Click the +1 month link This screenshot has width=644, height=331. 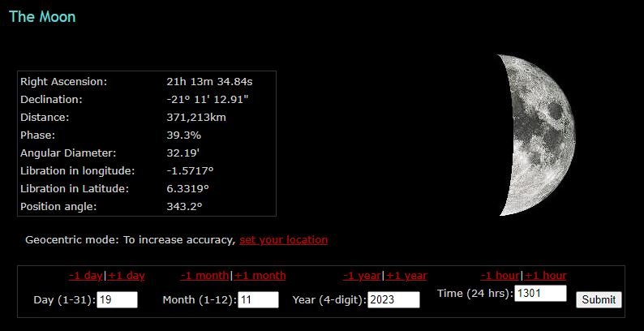260,276
